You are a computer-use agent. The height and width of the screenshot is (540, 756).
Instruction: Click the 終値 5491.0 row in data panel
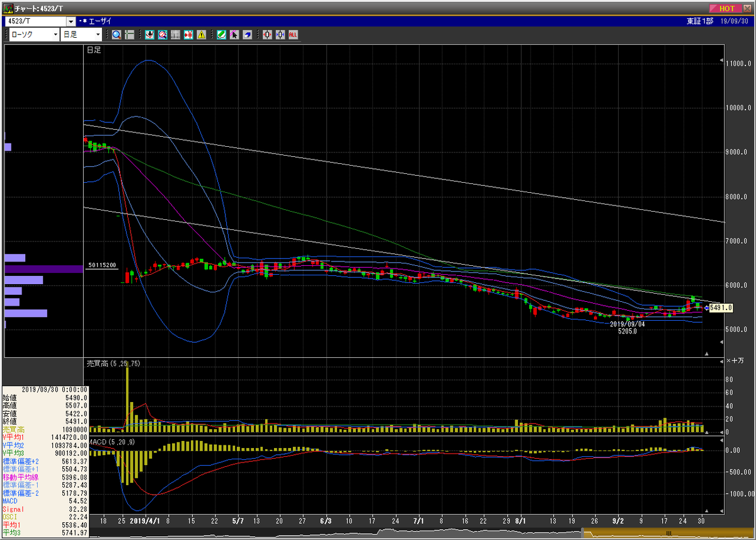pos(45,421)
